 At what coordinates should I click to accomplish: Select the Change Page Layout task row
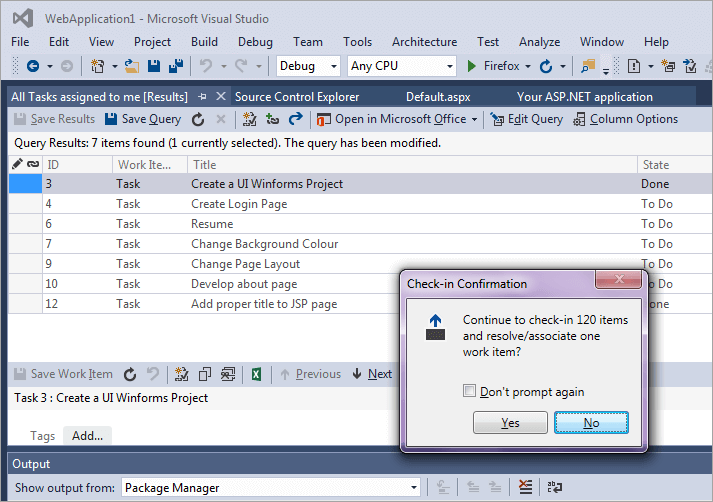(361, 264)
